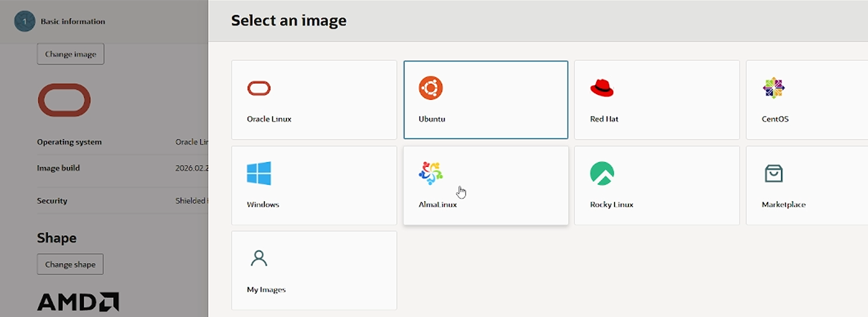
Task: Pick the Rocky Linux green mountain icon
Action: (x=601, y=173)
